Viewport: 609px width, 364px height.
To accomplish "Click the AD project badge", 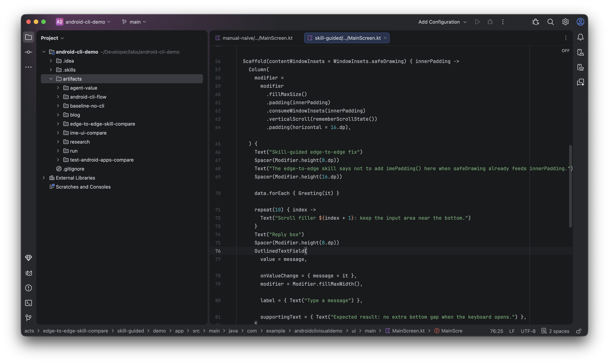I will coord(59,22).
